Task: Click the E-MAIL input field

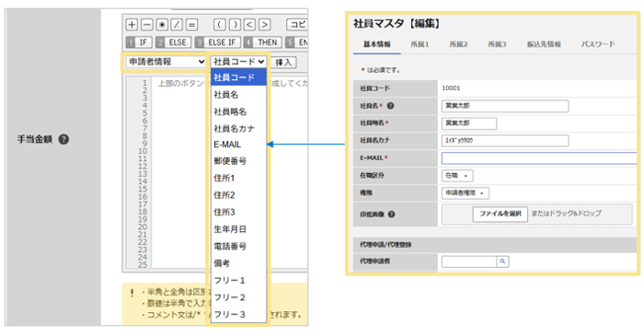Action: coord(539,158)
